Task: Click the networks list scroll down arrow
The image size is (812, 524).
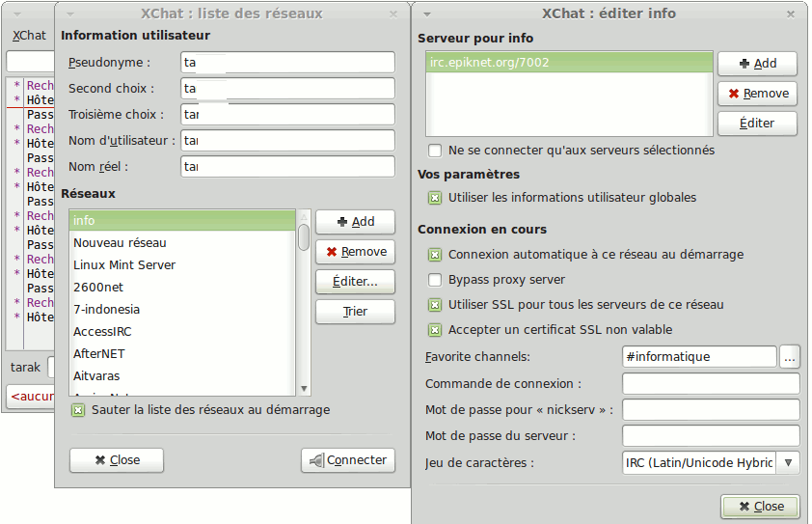Action: click(x=304, y=389)
